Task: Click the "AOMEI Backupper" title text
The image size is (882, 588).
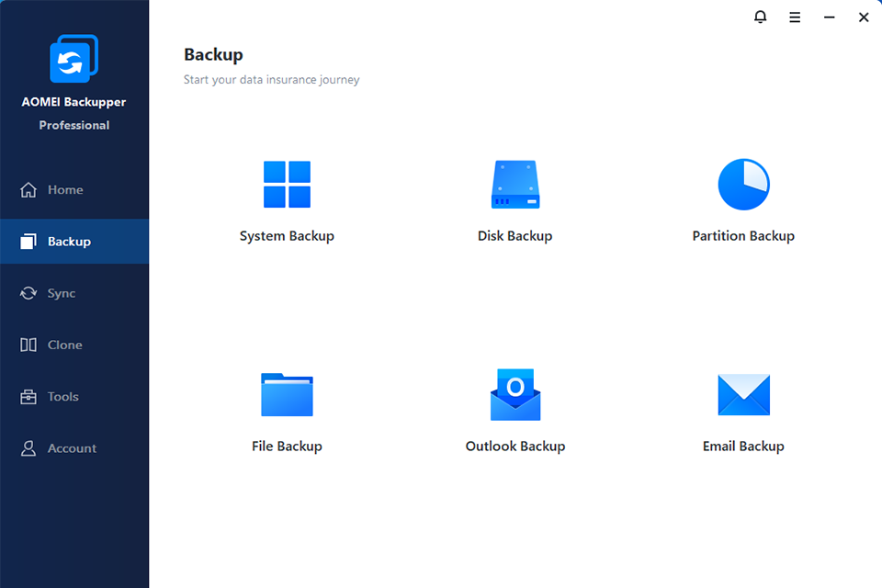Action: 73,102
